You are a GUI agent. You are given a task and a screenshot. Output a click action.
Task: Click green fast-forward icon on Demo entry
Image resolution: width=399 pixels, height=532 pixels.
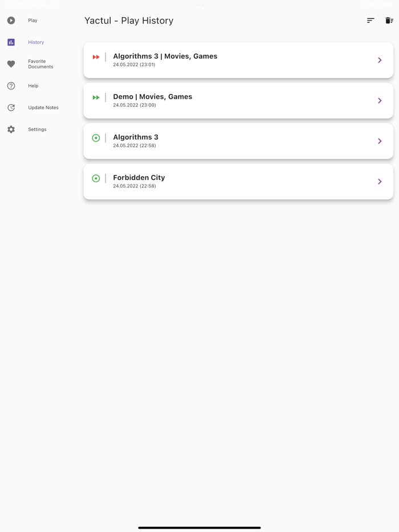(96, 97)
